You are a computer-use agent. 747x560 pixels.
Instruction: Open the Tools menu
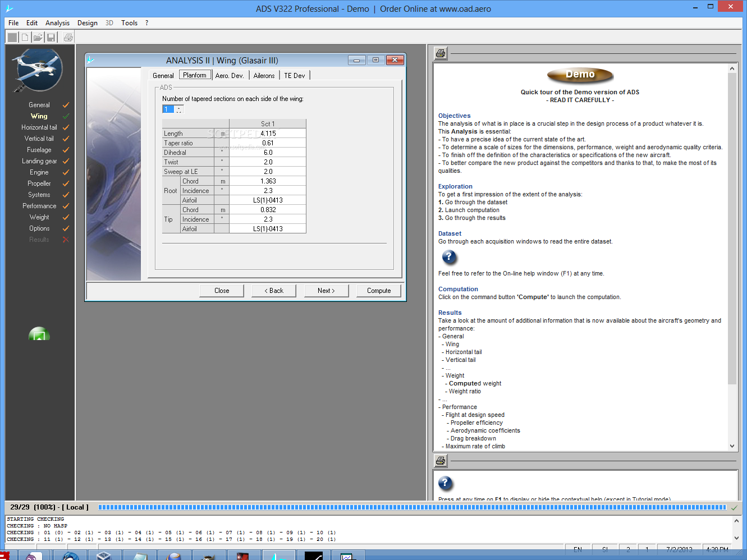(x=129, y=23)
